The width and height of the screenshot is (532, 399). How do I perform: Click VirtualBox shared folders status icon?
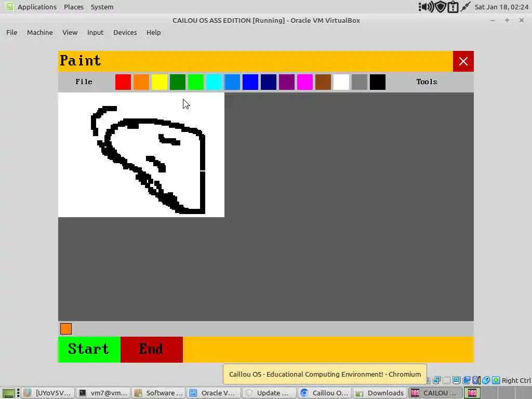(x=466, y=380)
